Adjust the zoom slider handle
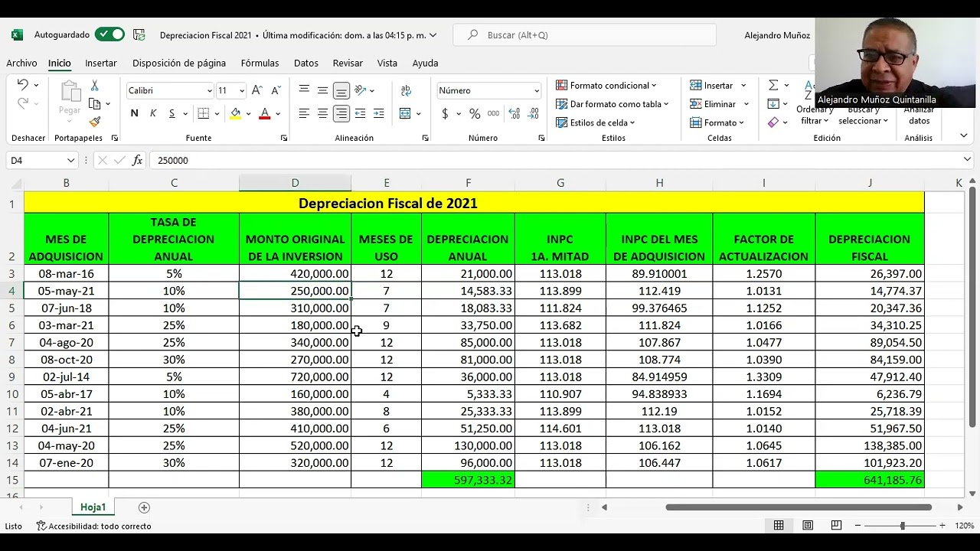Image resolution: width=980 pixels, height=551 pixels. [x=903, y=526]
